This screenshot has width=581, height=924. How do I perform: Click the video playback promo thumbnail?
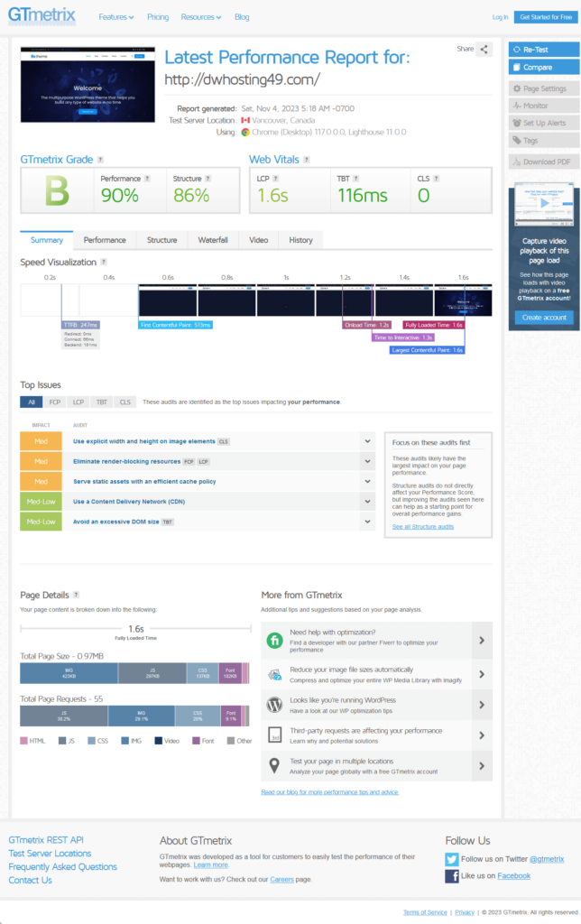point(544,205)
